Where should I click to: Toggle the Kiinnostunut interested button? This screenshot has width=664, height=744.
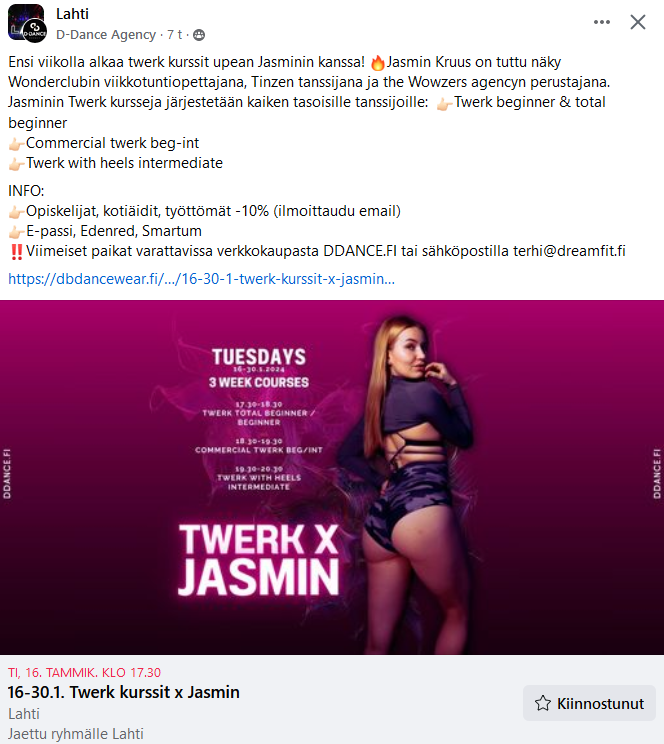(589, 703)
